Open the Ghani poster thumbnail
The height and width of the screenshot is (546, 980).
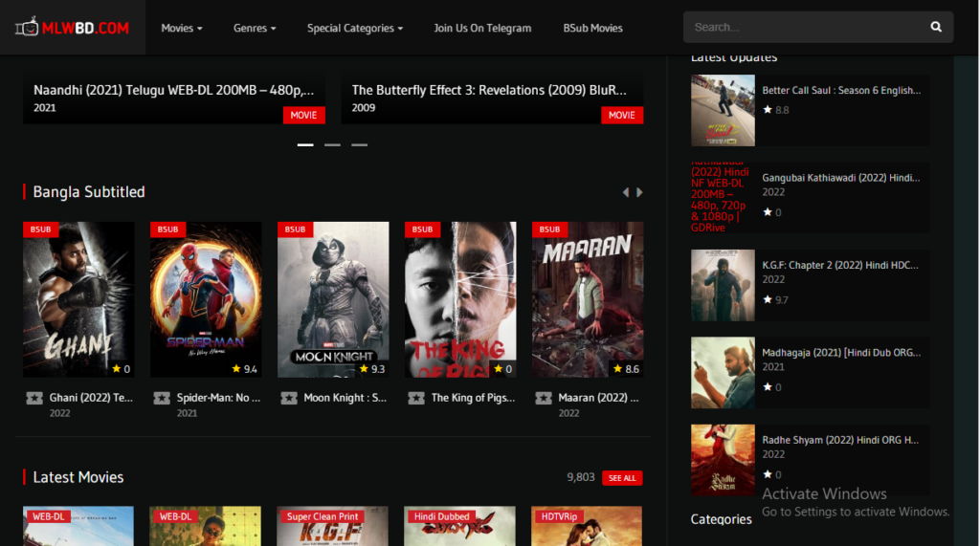pyautogui.click(x=78, y=299)
